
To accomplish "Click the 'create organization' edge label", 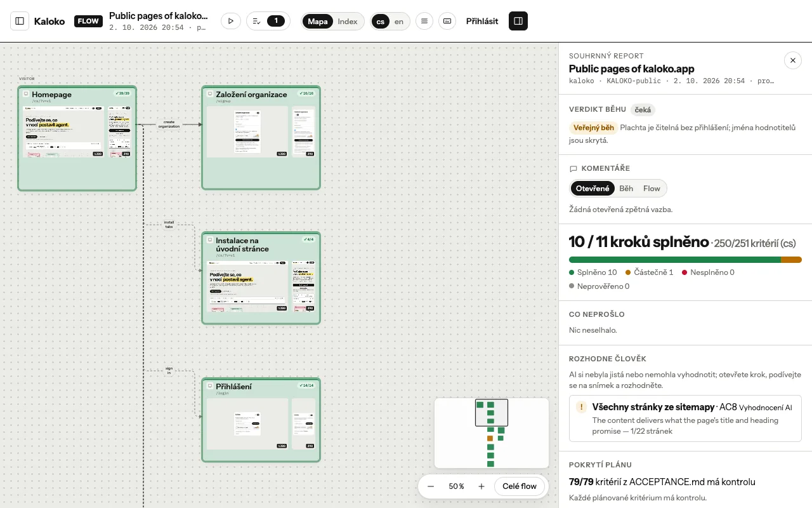I will [x=169, y=124].
